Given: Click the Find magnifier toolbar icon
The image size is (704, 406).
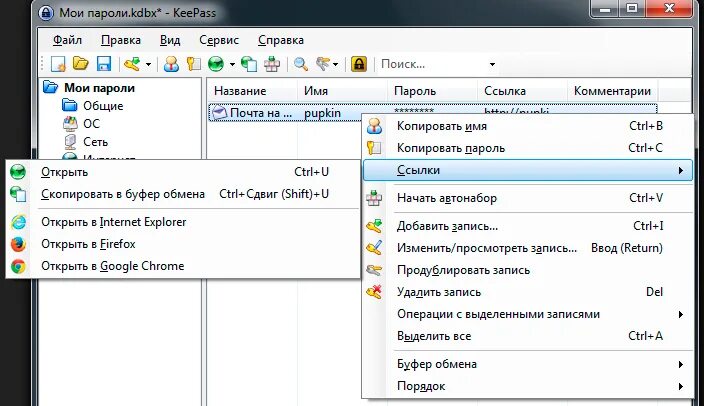Looking at the screenshot, I should (x=300, y=64).
